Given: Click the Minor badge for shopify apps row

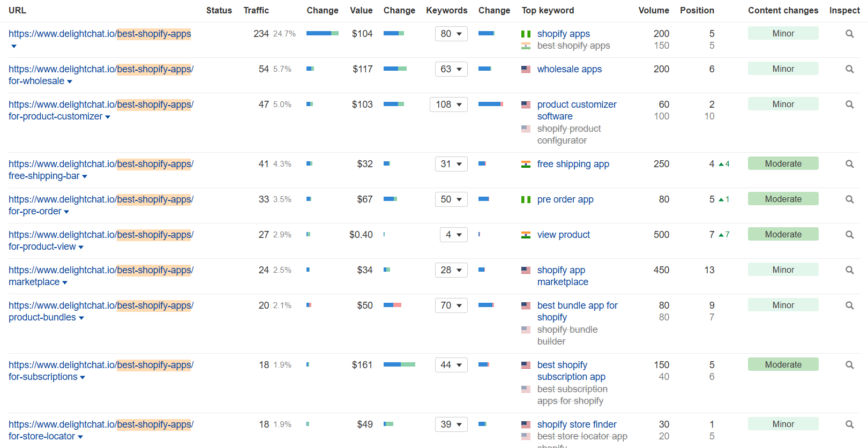Looking at the screenshot, I should 783,33.
